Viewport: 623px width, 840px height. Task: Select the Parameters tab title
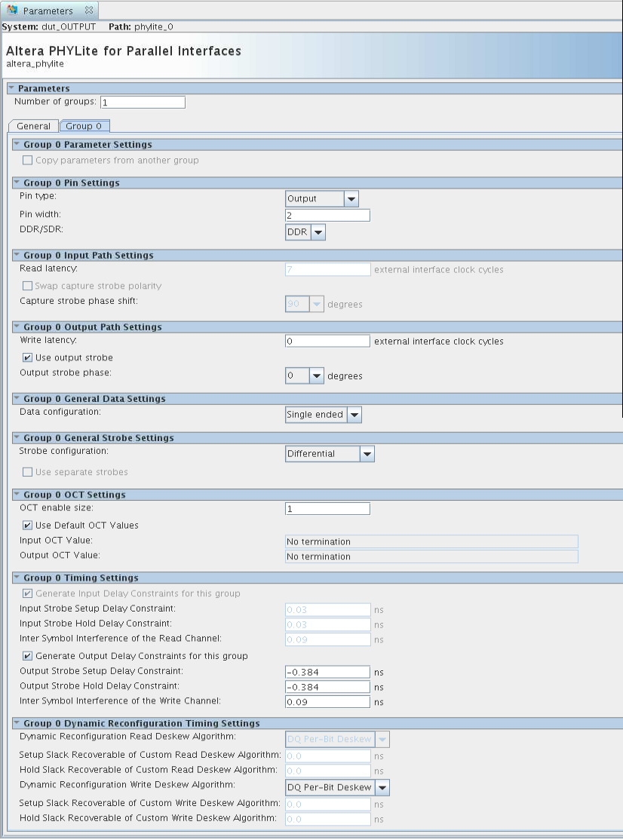click(x=48, y=11)
